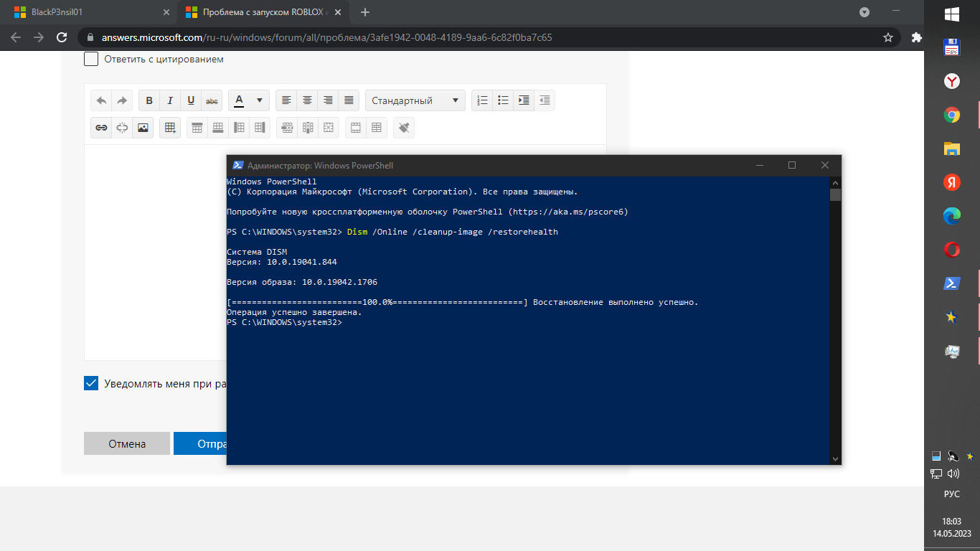Redo the editor action
Screen dimensions: 980x551
pos(122,100)
